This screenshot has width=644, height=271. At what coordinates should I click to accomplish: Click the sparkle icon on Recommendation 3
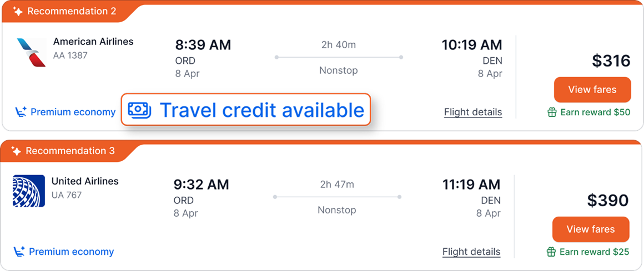[16, 151]
